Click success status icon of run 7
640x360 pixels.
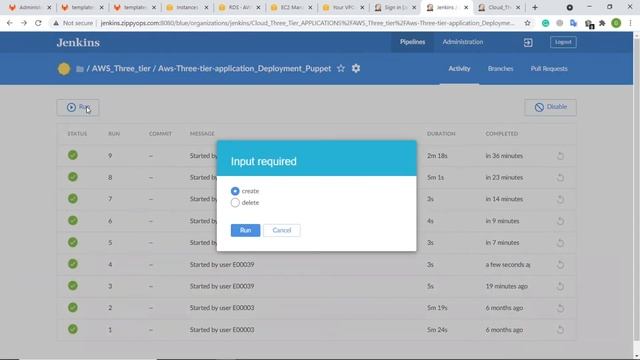coord(73,199)
